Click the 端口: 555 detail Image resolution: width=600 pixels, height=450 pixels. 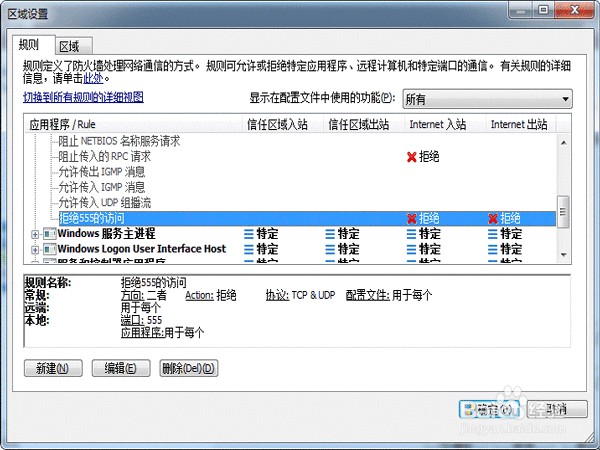pyautogui.click(x=141, y=320)
